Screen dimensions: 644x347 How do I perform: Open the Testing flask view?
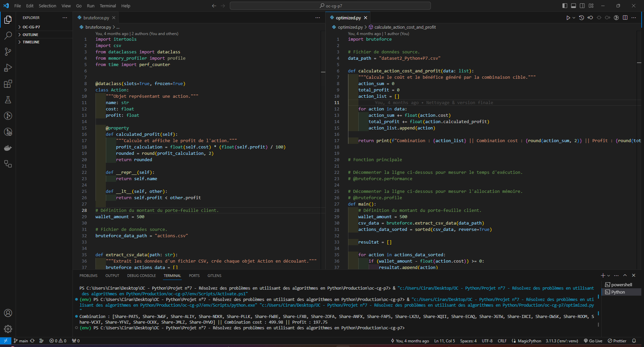[x=8, y=100]
